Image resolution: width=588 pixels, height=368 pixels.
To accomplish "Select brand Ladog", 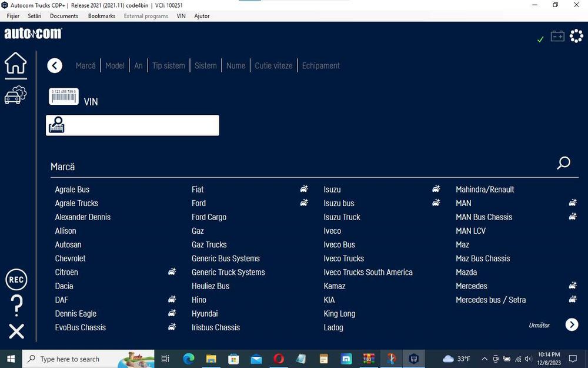I will pyautogui.click(x=333, y=327).
